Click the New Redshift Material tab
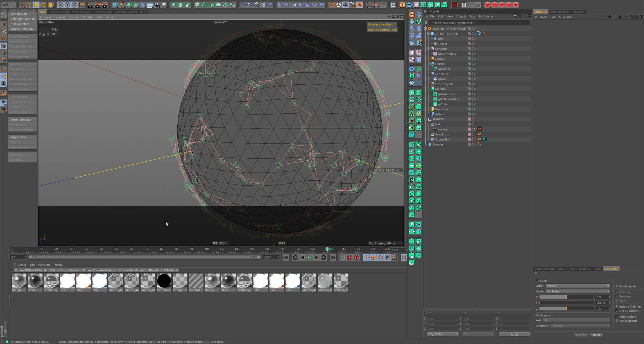 [x=164, y=270]
